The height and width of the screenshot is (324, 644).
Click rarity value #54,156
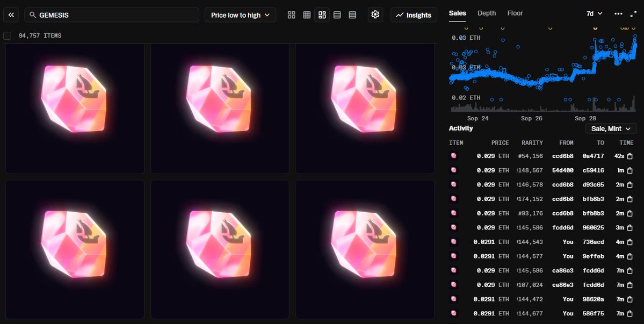531,156
